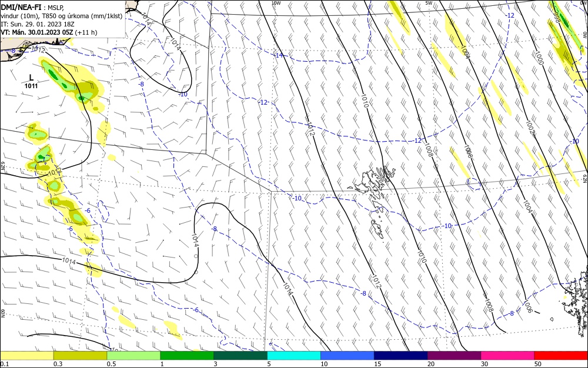This screenshot has width=588, height=368.
Task: Click the 5W longitude label
Action: [429, 2]
